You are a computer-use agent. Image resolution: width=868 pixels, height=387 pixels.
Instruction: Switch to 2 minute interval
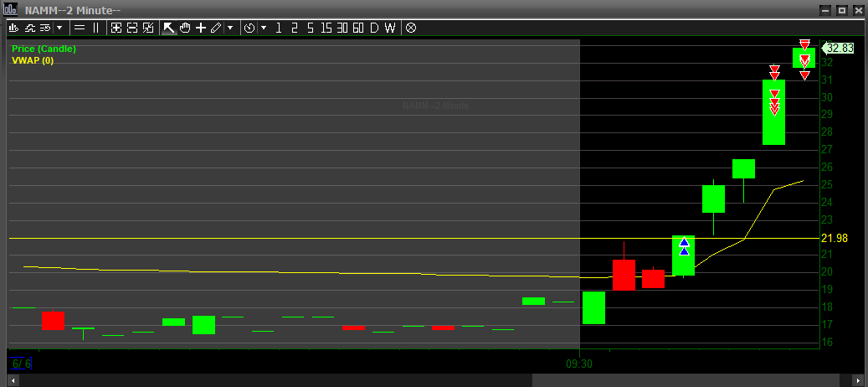(x=295, y=28)
